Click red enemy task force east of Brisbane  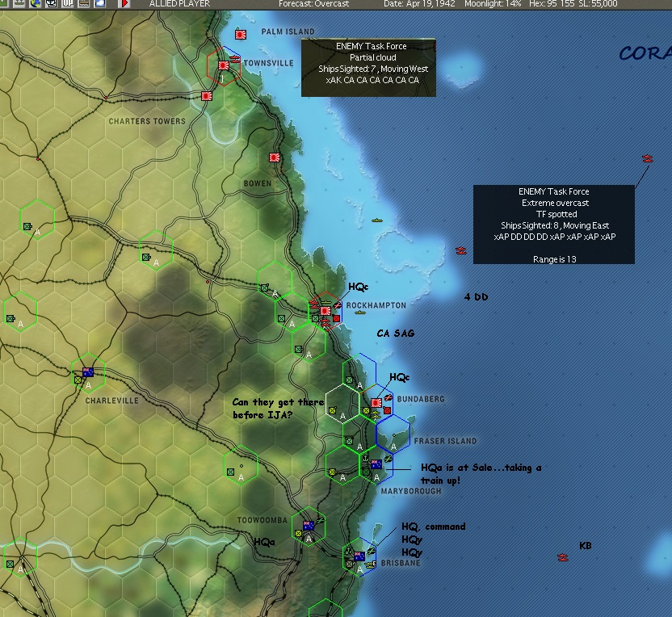563,557
